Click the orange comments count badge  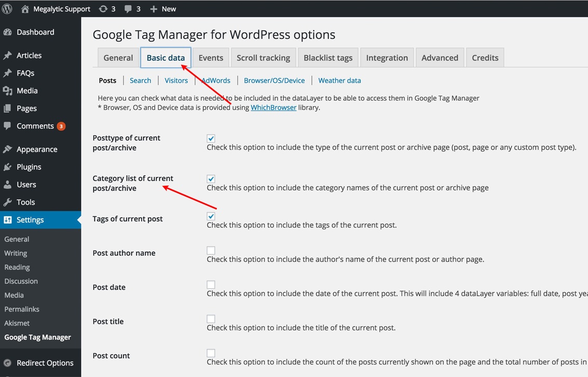tap(61, 125)
